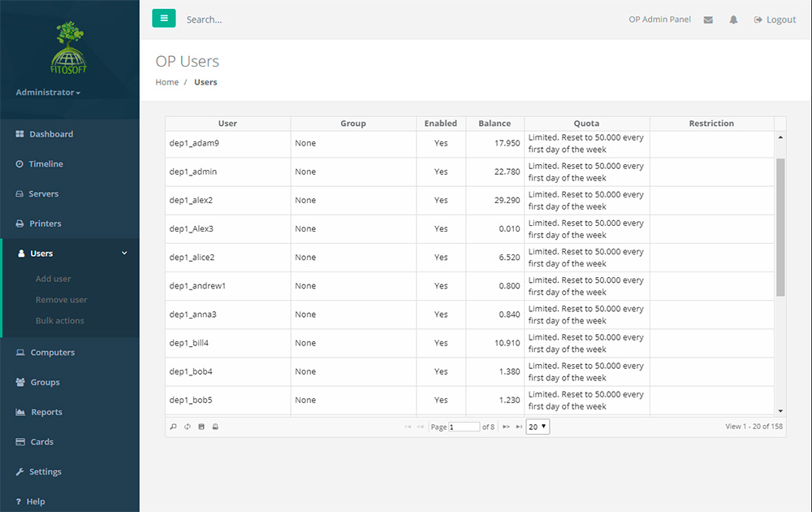This screenshot has height=512, width=812.
Task: Open rows-per-page dropdown showing 20
Action: (x=538, y=427)
